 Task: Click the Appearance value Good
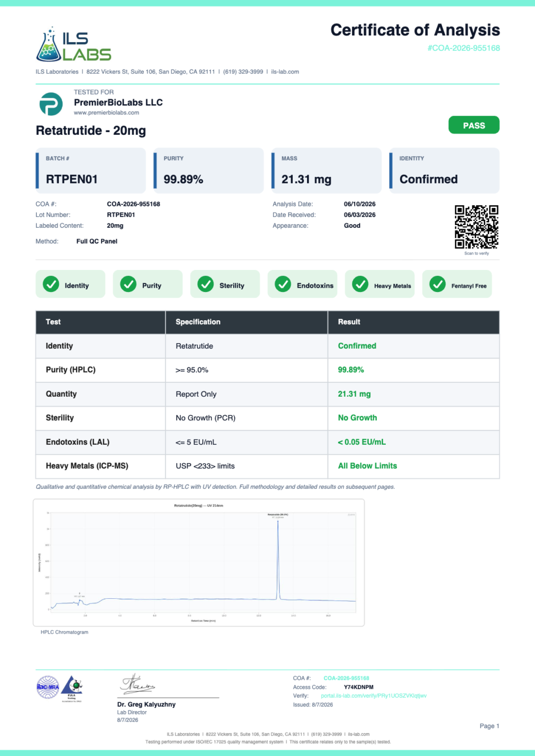point(352,226)
